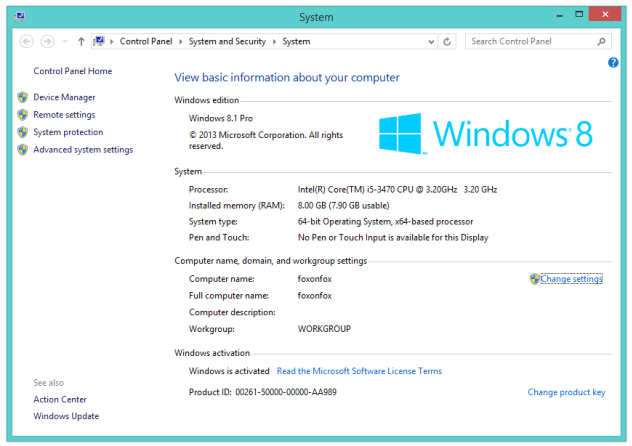632x446 pixels.
Task: Select System and Security breadcrumb
Action: (227, 41)
